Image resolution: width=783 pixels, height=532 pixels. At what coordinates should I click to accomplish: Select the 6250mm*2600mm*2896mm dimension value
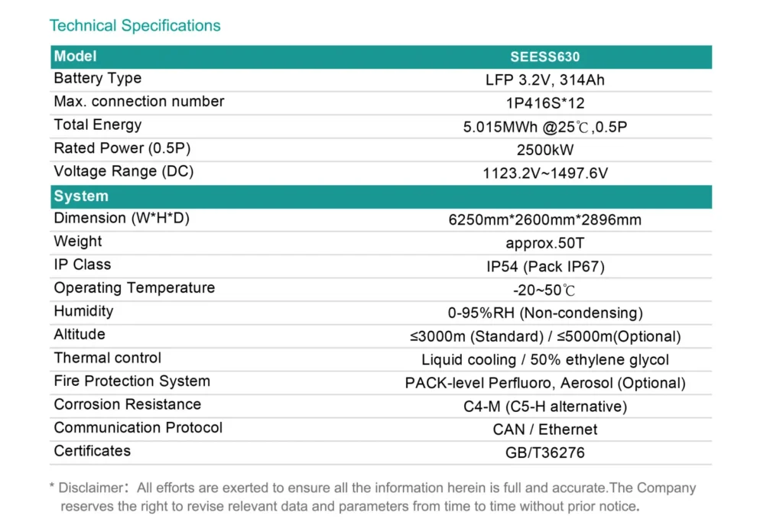coord(544,220)
